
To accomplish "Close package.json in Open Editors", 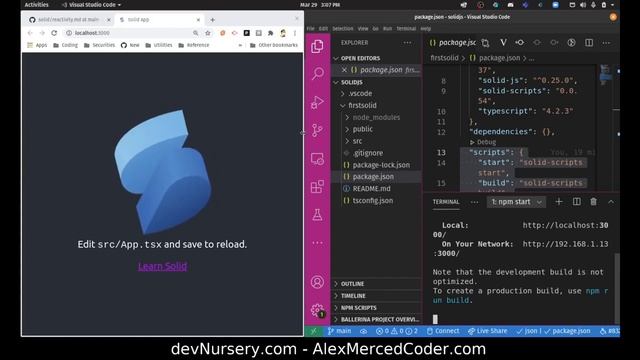I will click(344, 70).
